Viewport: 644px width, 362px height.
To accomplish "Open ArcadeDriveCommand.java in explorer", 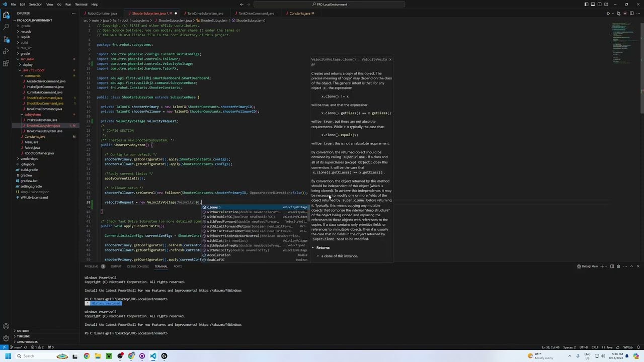I will tap(46, 81).
